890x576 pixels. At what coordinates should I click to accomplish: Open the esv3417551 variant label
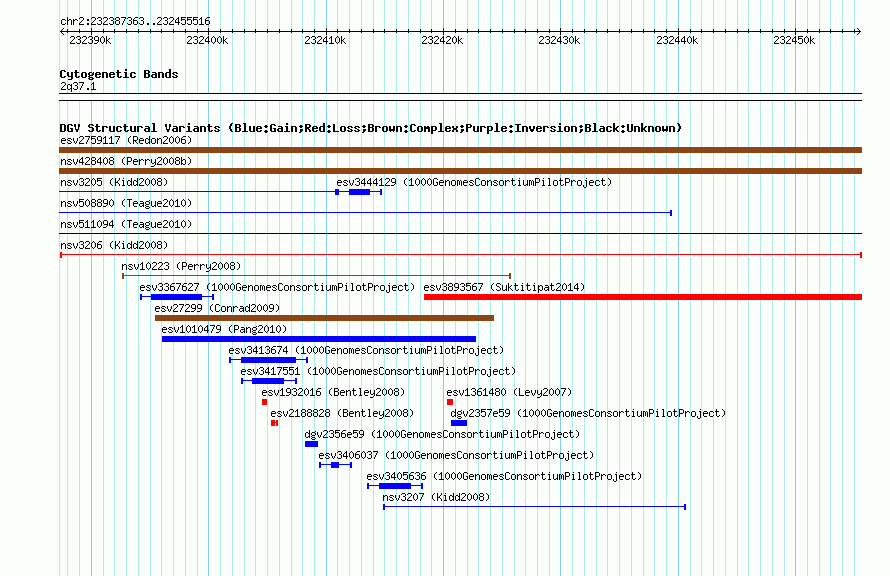(378, 371)
